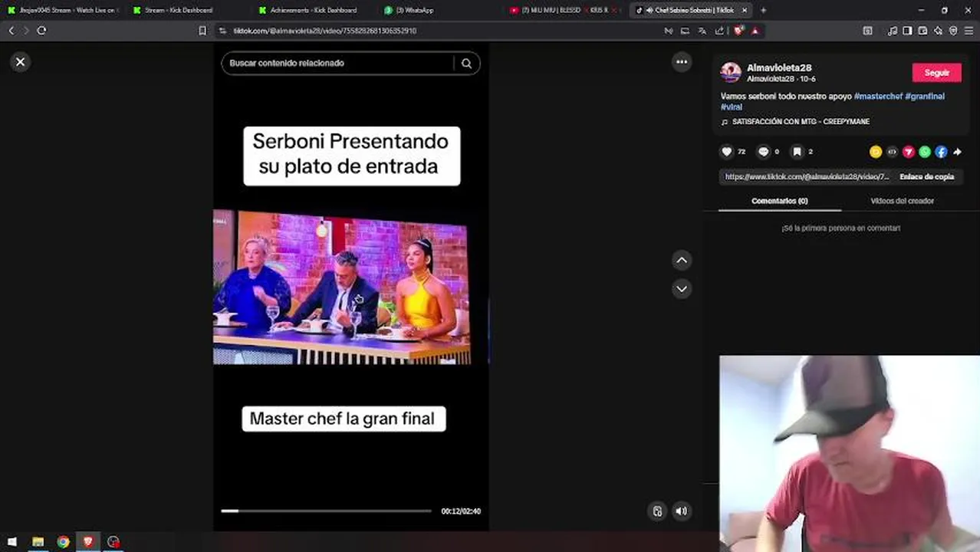Screen dimensions: 980x552
Task: Close the Chef Sabino TikTok browser tab
Action: (744, 10)
